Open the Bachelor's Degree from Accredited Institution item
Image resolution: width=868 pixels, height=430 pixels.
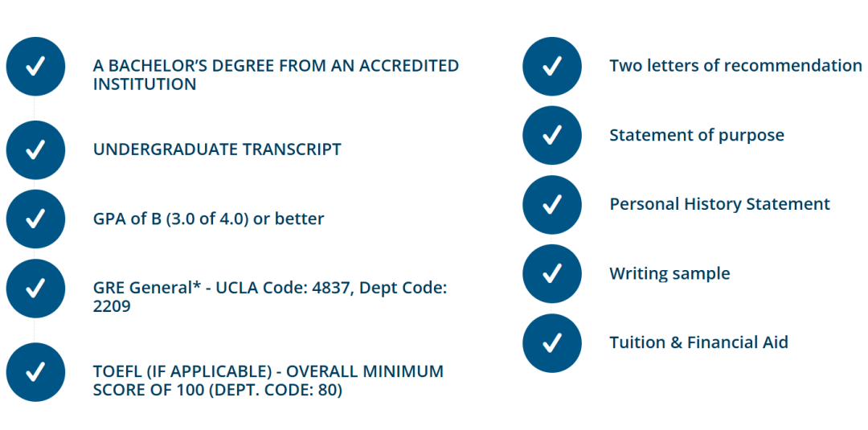click(276, 75)
